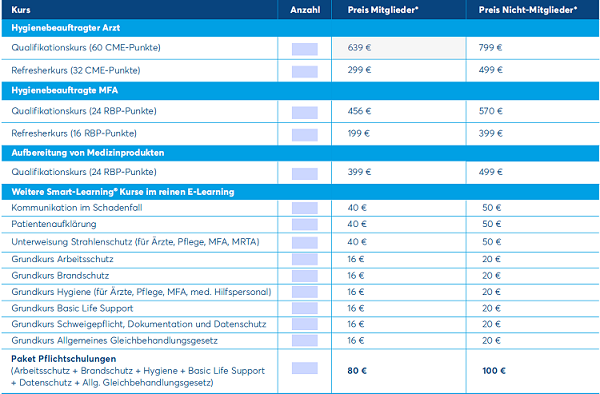
Task: Click Anzahl field for MFA Qualifikationskurs 24 RBP-Punkte
Action: (305, 112)
